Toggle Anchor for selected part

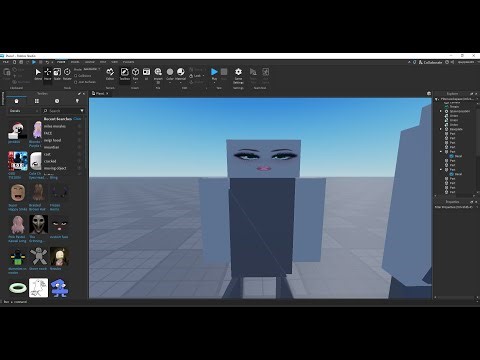197,82
